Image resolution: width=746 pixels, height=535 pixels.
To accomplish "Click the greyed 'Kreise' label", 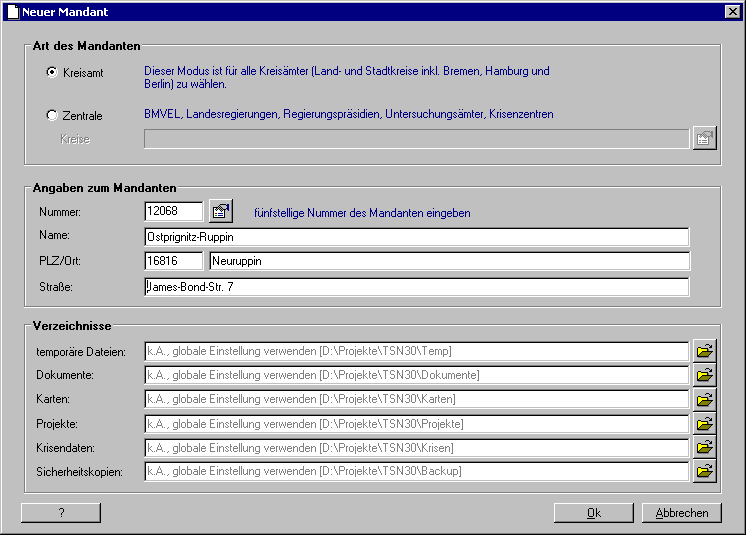I will coord(75,139).
